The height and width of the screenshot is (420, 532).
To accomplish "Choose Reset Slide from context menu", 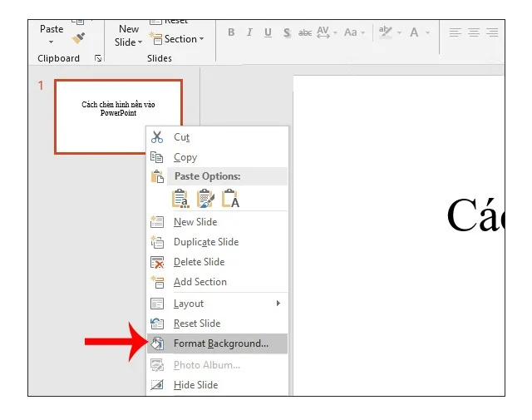I will [218, 324].
